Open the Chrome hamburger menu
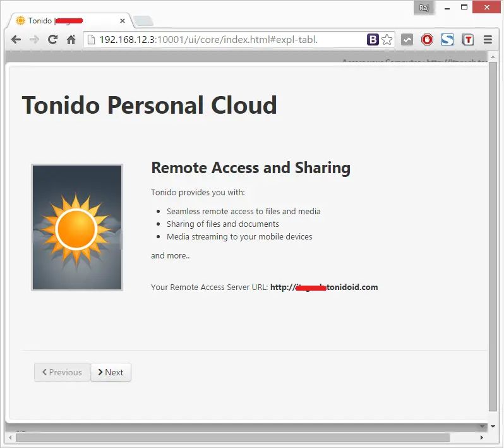504x448 pixels. (488, 40)
